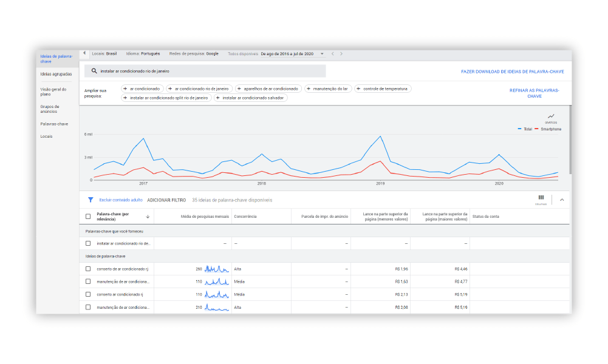The image size is (608, 364).
Task: Collapse the keyword table filter bar chevron
Action: point(561,200)
